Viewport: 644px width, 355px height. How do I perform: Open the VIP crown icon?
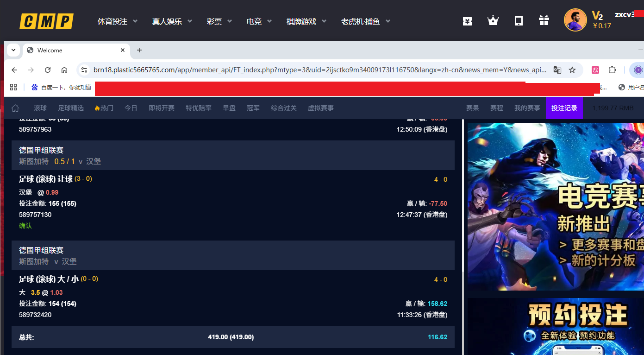pos(493,20)
